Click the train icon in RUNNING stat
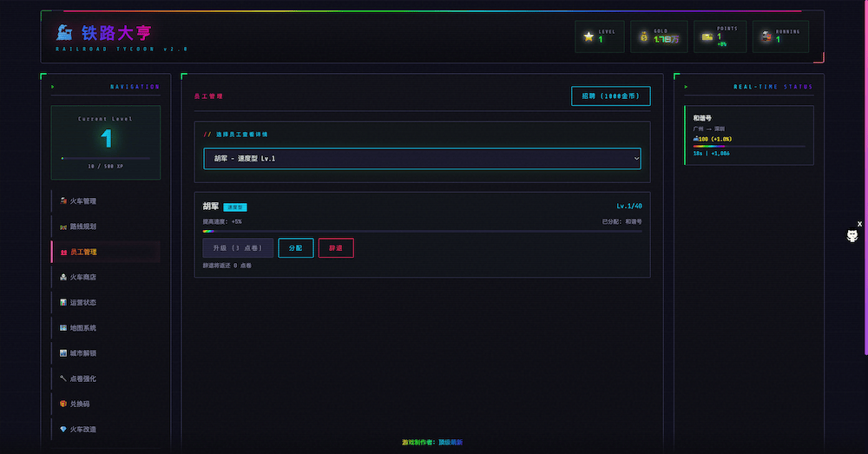Viewport: 868px width, 454px height. (x=766, y=36)
